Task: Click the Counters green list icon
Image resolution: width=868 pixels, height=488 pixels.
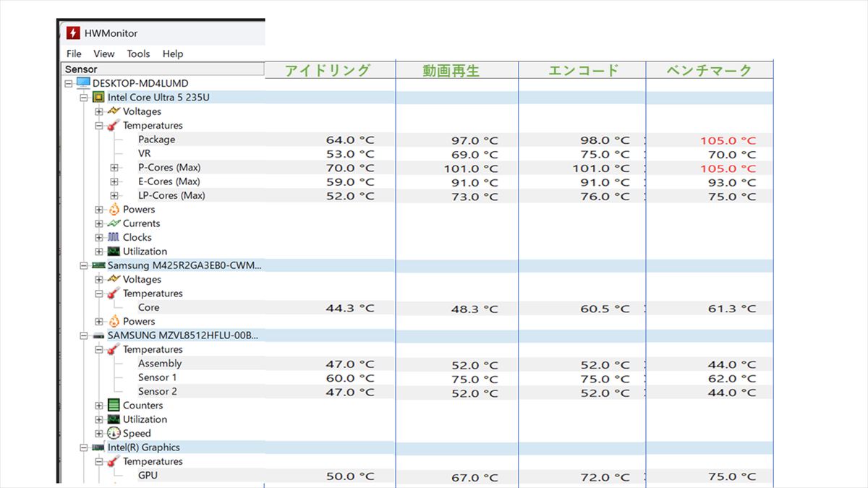Action: 114,406
